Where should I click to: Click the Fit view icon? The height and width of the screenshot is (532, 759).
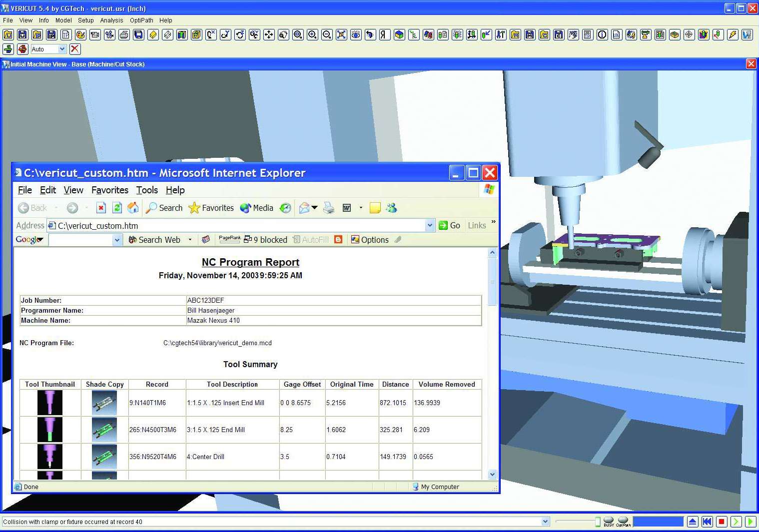pos(341,34)
